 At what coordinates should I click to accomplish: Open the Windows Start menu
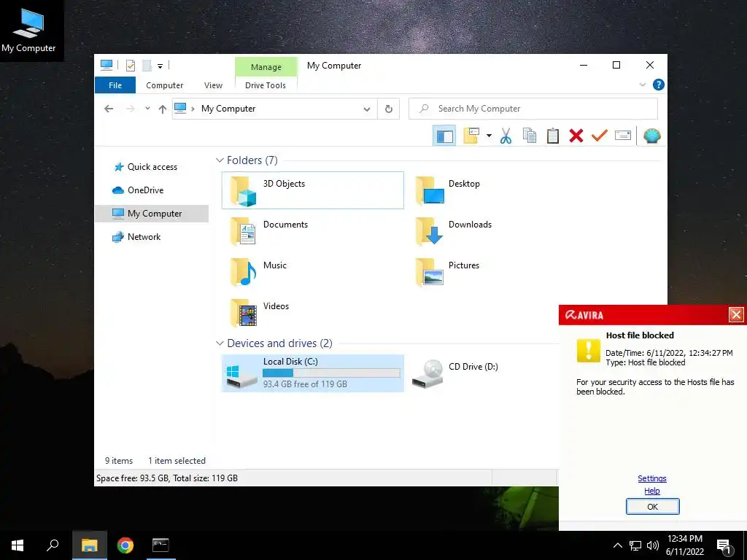tap(18, 545)
